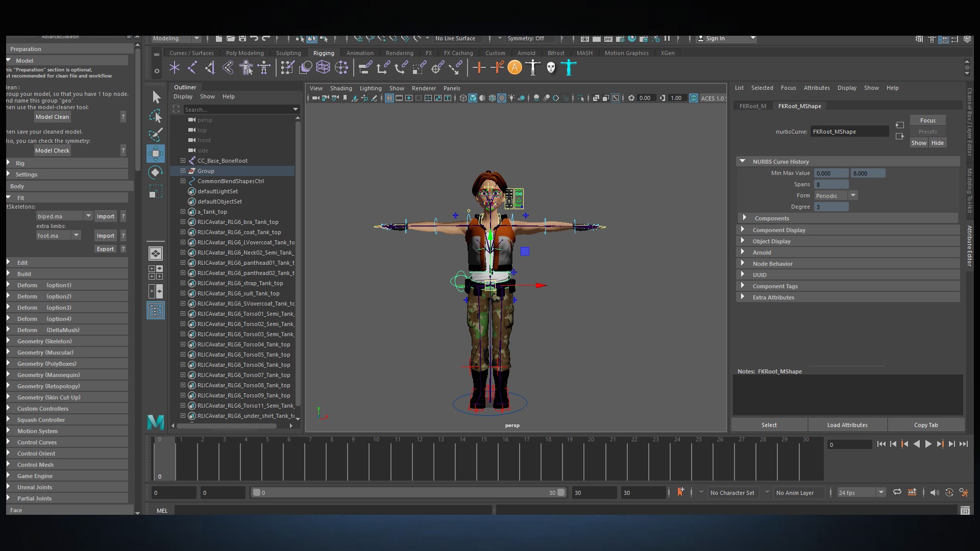Click the Export button

tap(105, 249)
